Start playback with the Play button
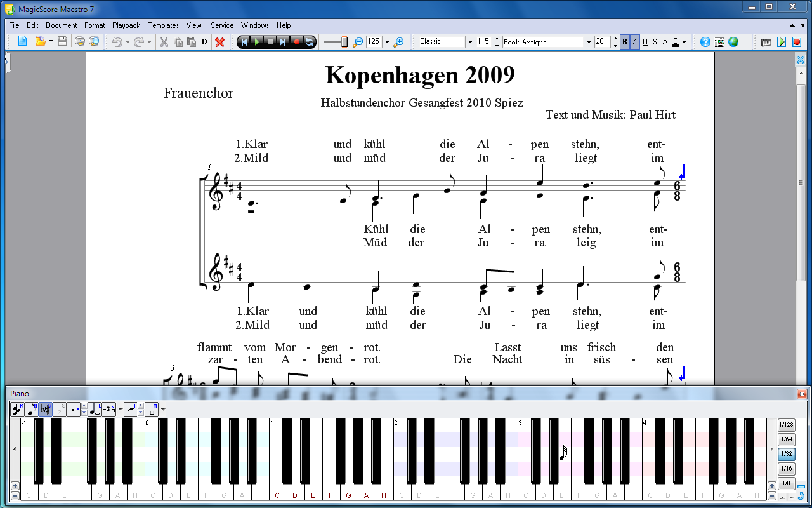Image resolution: width=812 pixels, height=508 pixels. (x=256, y=42)
